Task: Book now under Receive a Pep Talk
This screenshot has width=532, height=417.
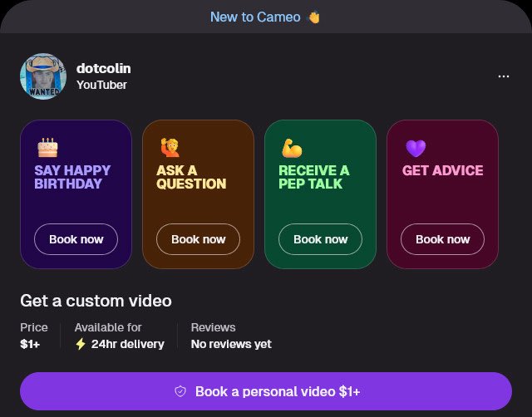Action: [320, 239]
